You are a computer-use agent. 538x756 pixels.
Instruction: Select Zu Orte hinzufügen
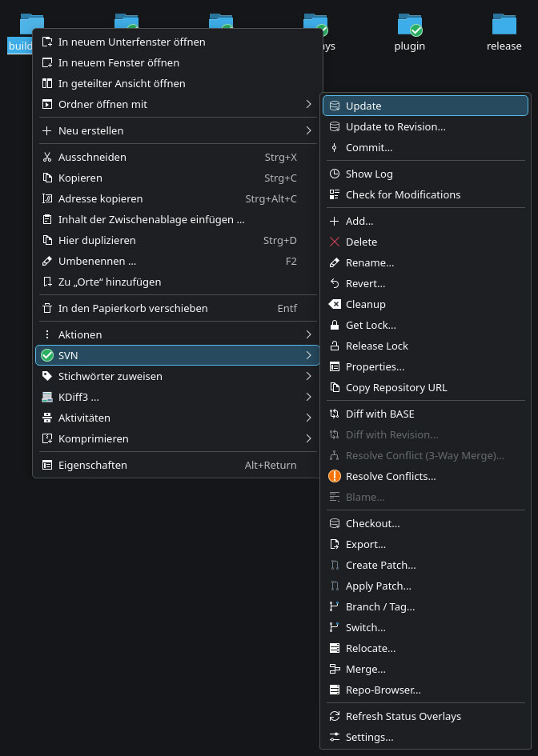click(x=177, y=282)
